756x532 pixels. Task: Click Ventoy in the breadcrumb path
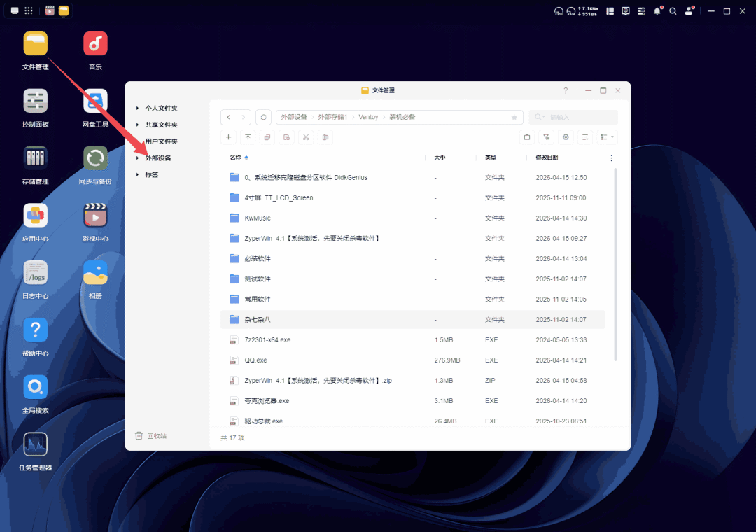(368, 117)
